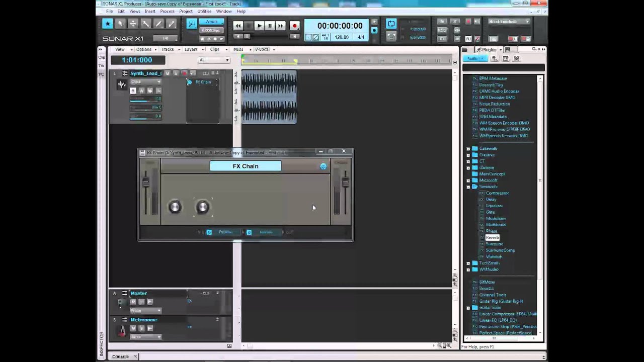Viewport: 644px width, 362px height.
Task: Toggle Write automation W on Synth_Lead
Action: pos(141,91)
